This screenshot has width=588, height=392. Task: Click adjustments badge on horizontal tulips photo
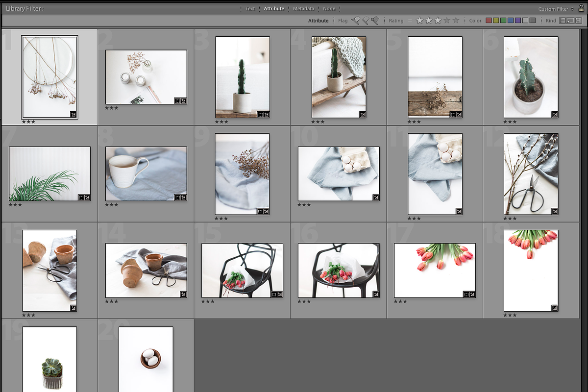pos(472,294)
